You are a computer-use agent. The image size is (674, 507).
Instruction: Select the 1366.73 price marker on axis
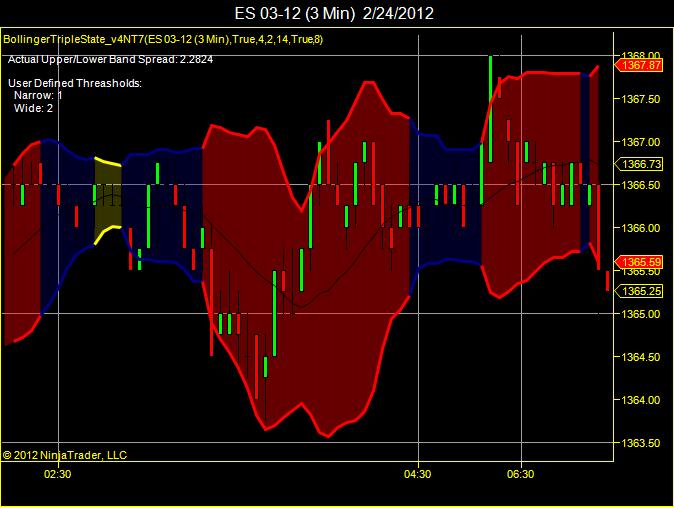(x=638, y=164)
